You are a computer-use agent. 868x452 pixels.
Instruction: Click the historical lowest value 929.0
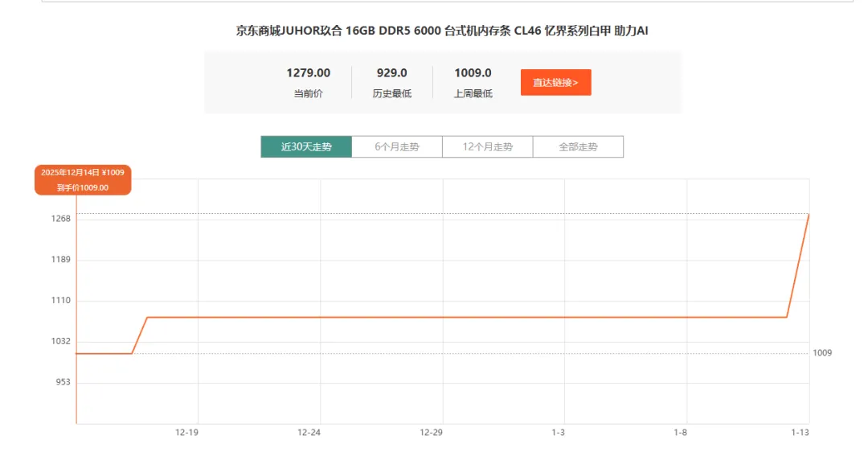tap(392, 73)
